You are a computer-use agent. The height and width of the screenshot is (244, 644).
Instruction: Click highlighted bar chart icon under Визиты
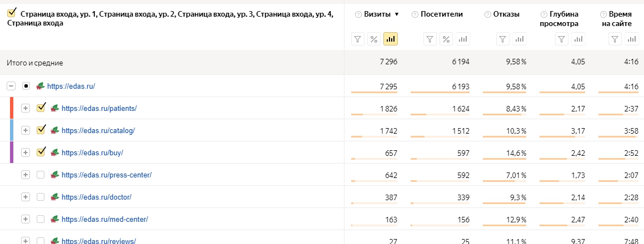pos(391,39)
